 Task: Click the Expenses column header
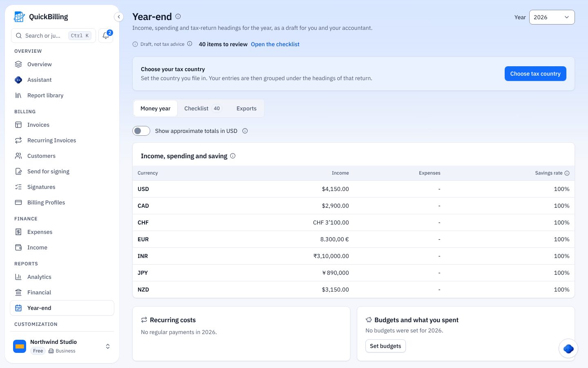coord(430,173)
